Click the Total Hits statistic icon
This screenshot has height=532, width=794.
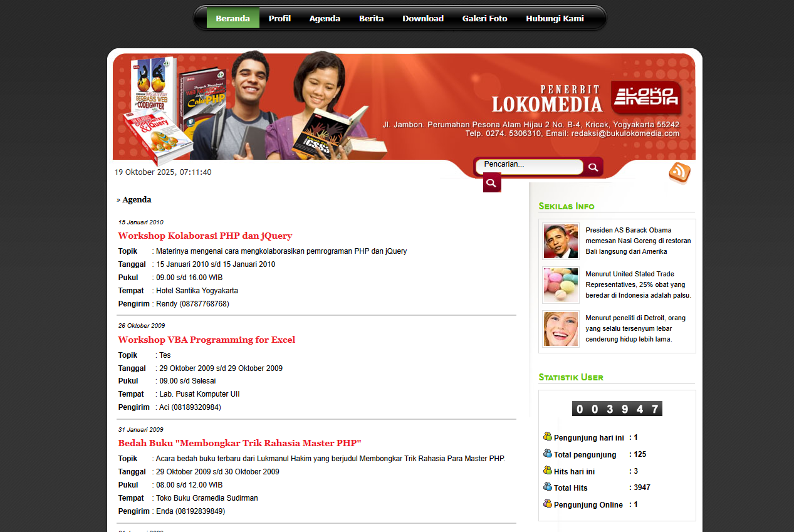coord(548,487)
